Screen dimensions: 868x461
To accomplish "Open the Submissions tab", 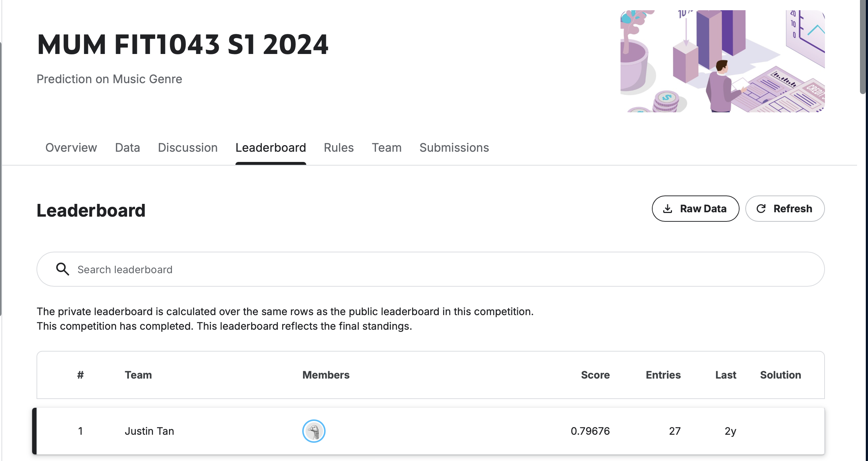I will [x=454, y=148].
